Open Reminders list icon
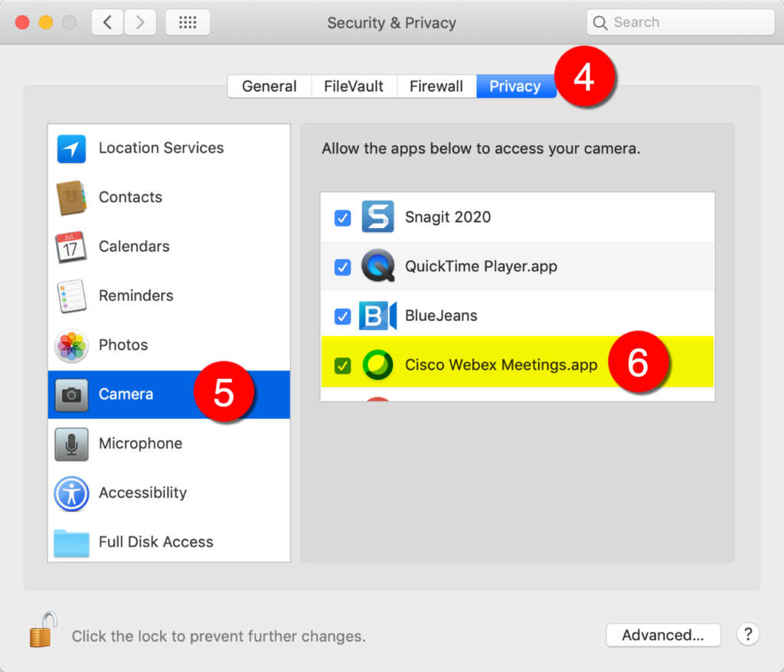Viewport: 784px width, 672px height. click(x=71, y=296)
